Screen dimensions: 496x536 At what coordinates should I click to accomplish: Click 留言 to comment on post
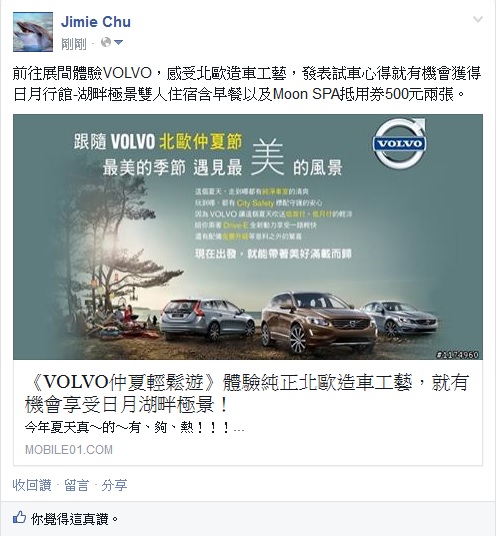[x=76, y=485]
